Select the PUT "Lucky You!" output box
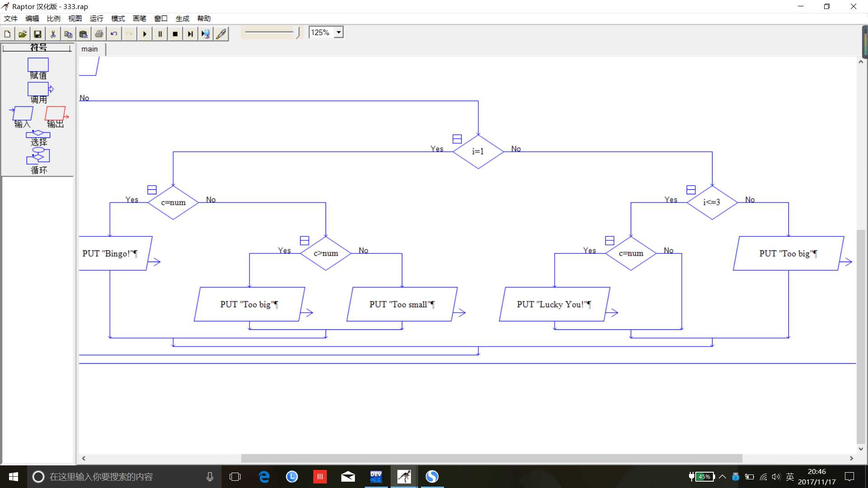868x488 pixels. click(554, 304)
